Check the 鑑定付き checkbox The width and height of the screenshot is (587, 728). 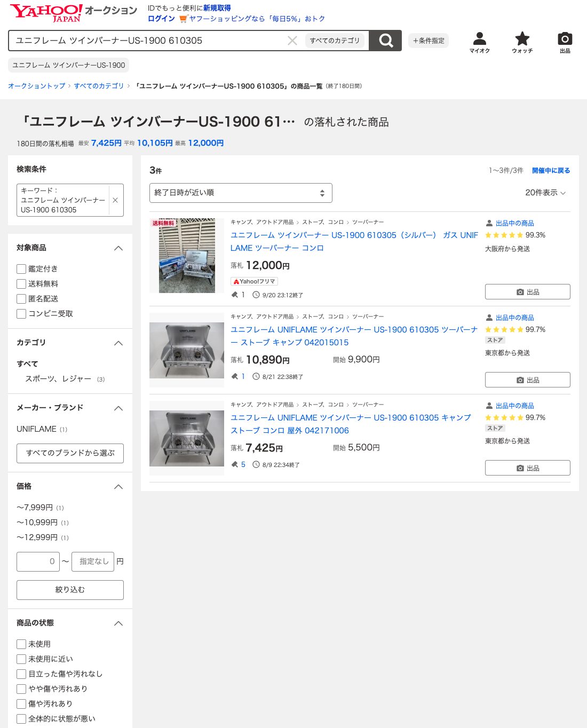[x=21, y=269]
